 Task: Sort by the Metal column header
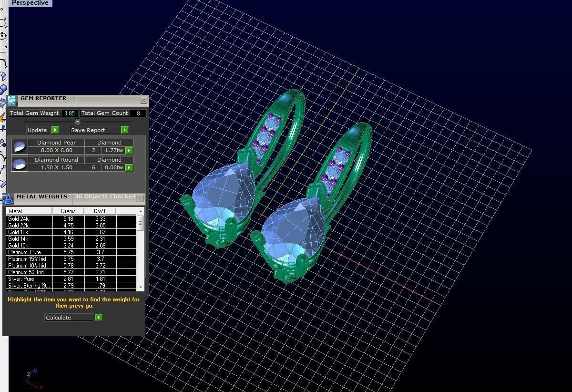[x=29, y=211]
